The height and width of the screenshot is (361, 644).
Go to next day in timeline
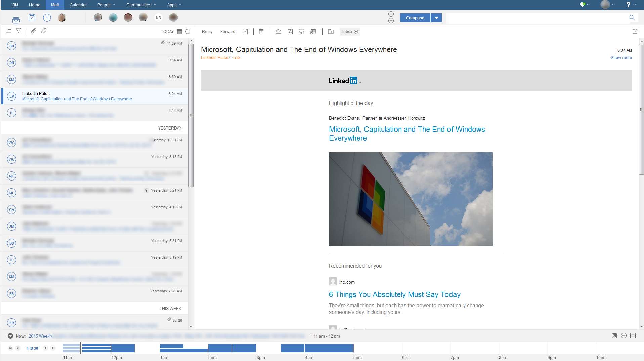click(x=46, y=348)
